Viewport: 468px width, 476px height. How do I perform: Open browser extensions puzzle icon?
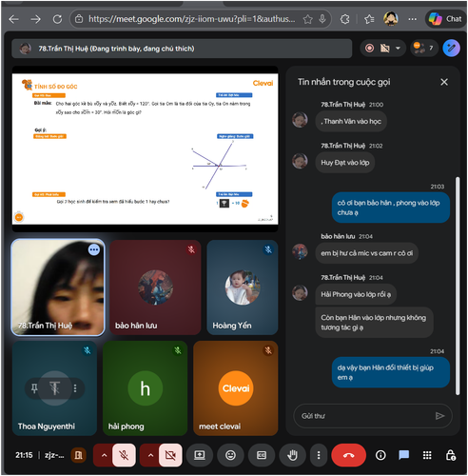click(344, 19)
